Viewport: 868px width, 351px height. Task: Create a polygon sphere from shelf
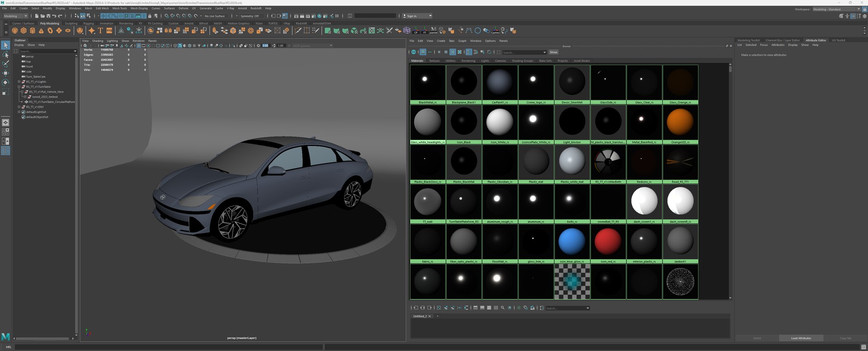coord(15,30)
